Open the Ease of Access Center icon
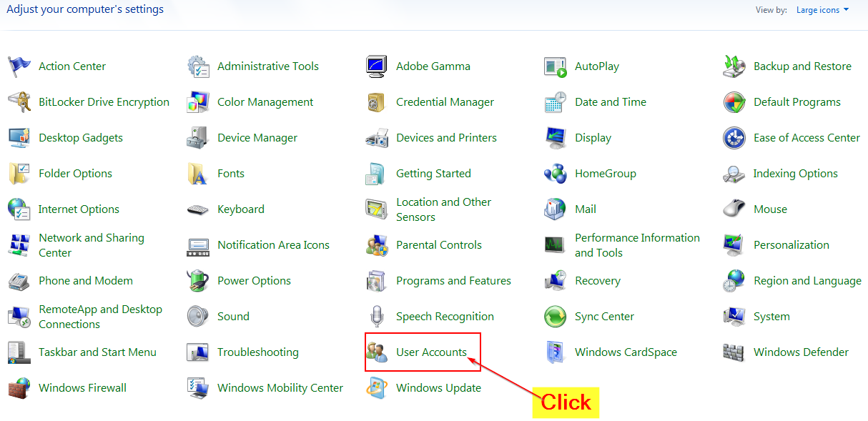The width and height of the screenshot is (868, 421). pos(734,138)
